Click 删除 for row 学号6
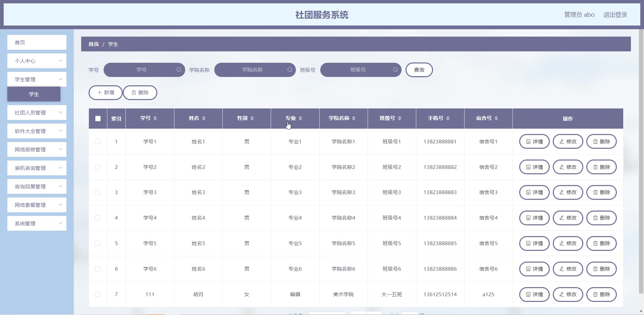 click(x=601, y=269)
